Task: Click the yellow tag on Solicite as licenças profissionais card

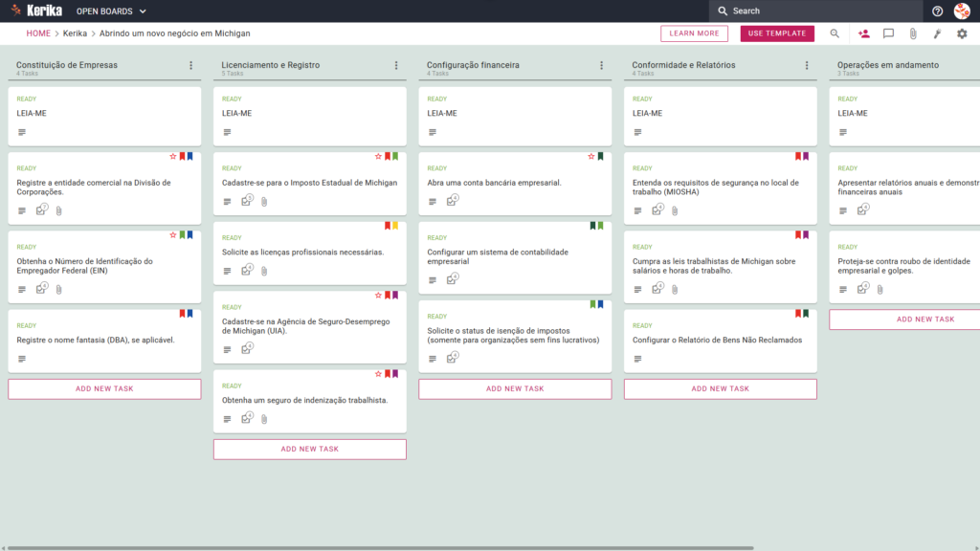Action: point(395,226)
